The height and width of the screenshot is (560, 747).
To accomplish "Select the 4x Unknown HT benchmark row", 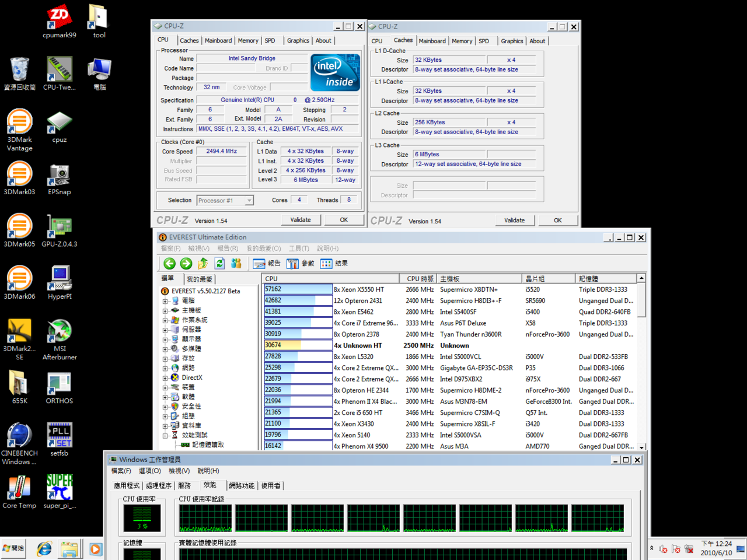I will point(357,345).
